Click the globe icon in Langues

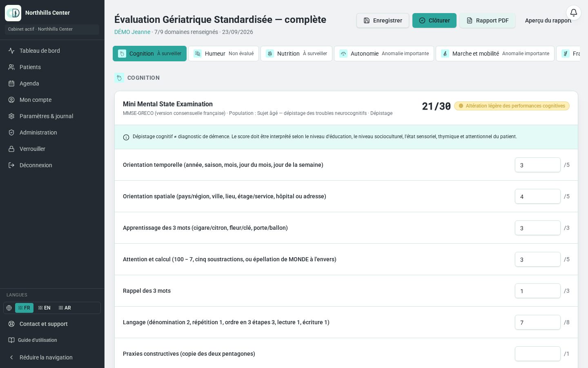point(9,308)
